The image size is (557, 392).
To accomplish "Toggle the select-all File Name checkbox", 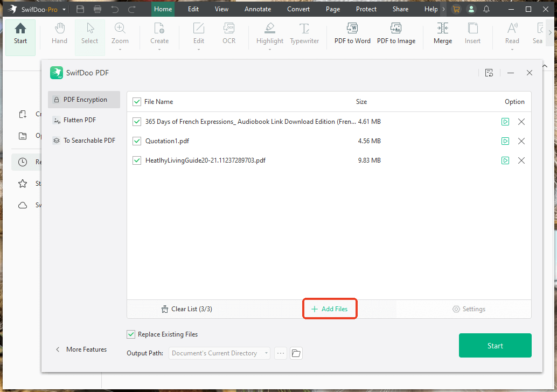I will (137, 101).
